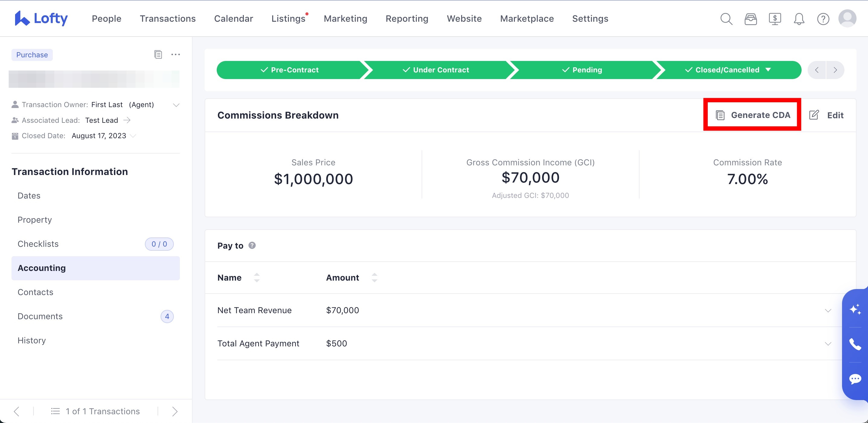This screenshot has height=423, width=868.
Task: Open the Transactions menu
Action: 168,18
